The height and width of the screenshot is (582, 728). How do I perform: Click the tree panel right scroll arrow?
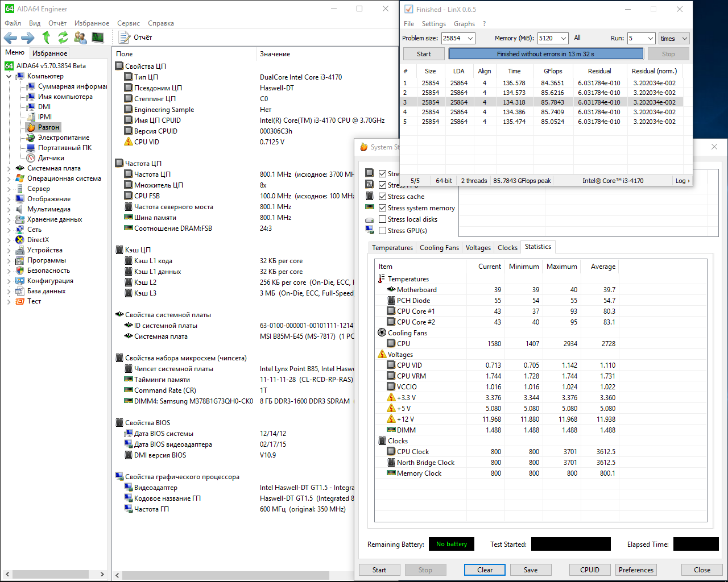click(x=102, y=575)
